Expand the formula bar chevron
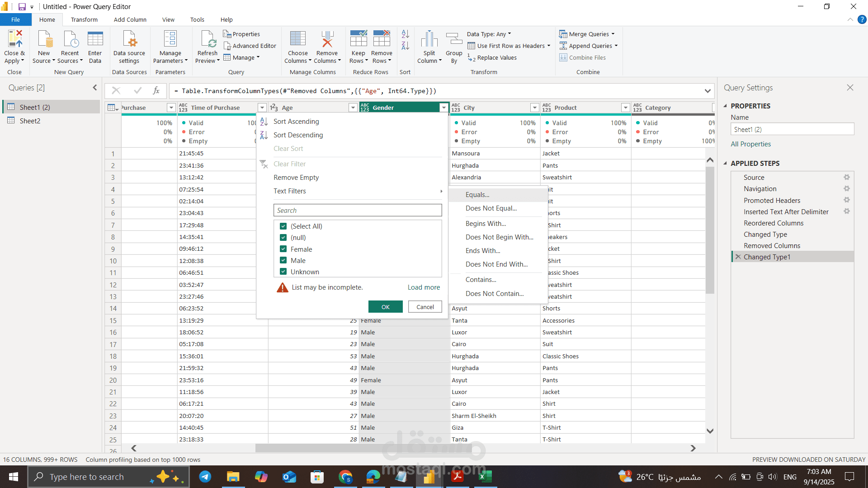868x488 pixels. pos(708,91)
